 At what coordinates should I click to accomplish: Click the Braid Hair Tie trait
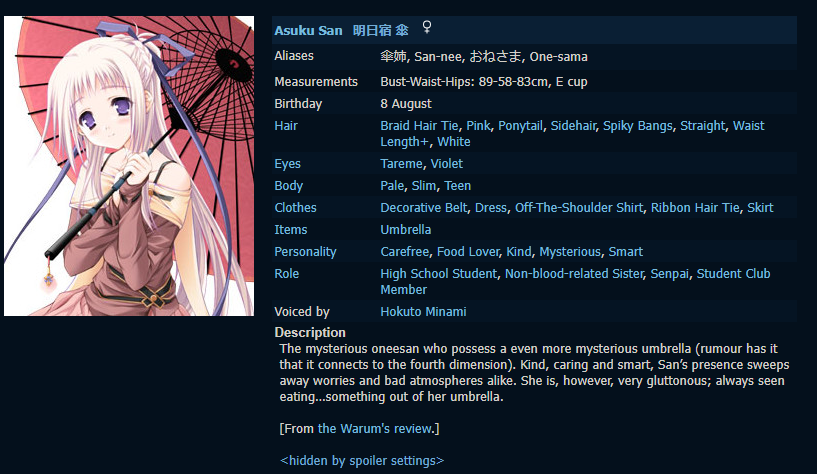(x=419, y=126)
